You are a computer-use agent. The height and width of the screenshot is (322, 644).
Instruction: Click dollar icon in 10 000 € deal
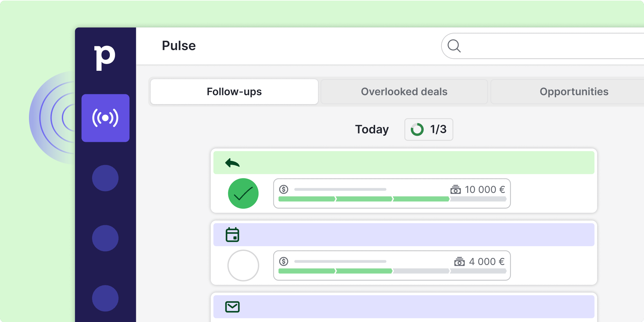(x=284, y=189)
